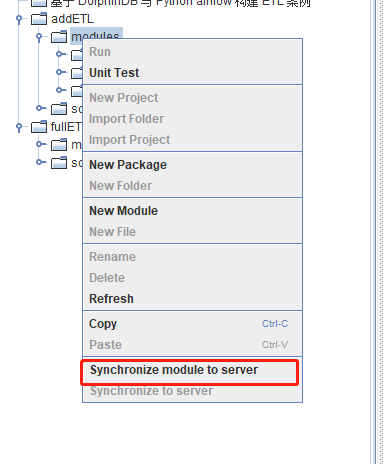
Task: Collapse the addETL project node
Action: [x=19, y=19]
